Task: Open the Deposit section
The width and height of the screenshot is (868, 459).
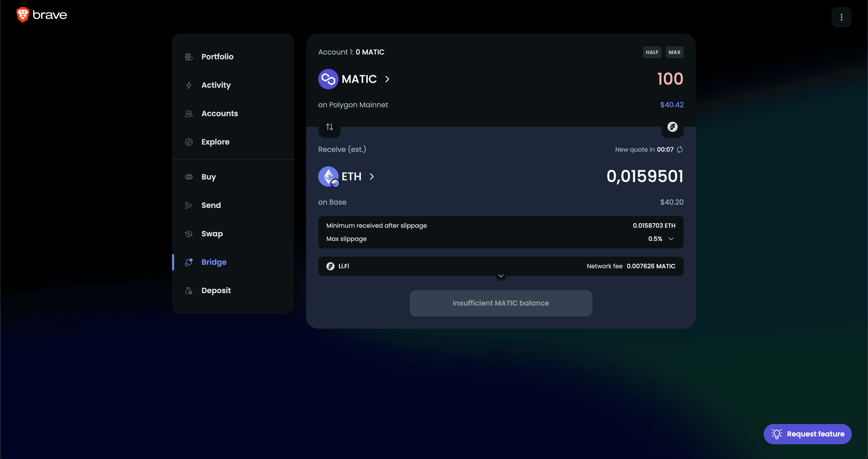Action: [x=216, y=290]
